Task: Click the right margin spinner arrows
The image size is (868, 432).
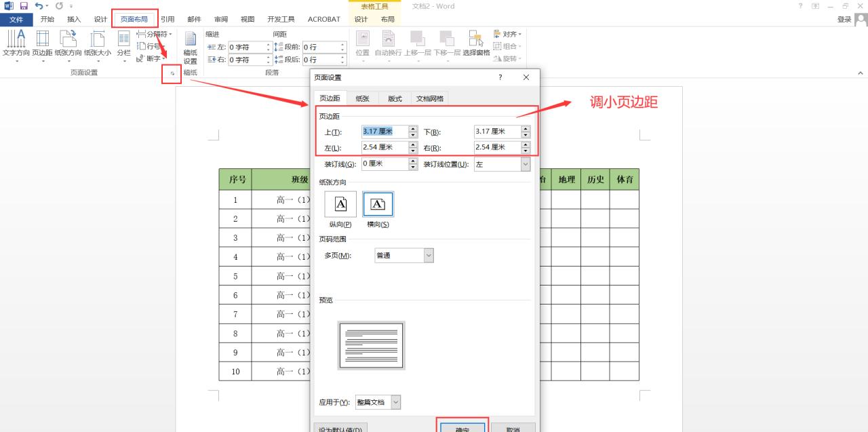Action: coord(526,147)
